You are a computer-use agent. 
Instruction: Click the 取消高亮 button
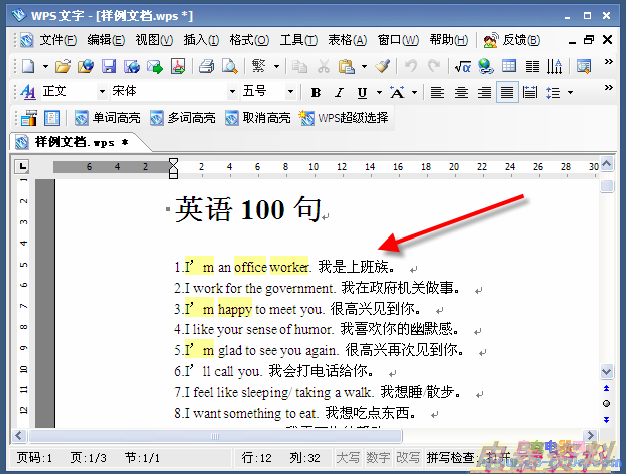[258, 117]
